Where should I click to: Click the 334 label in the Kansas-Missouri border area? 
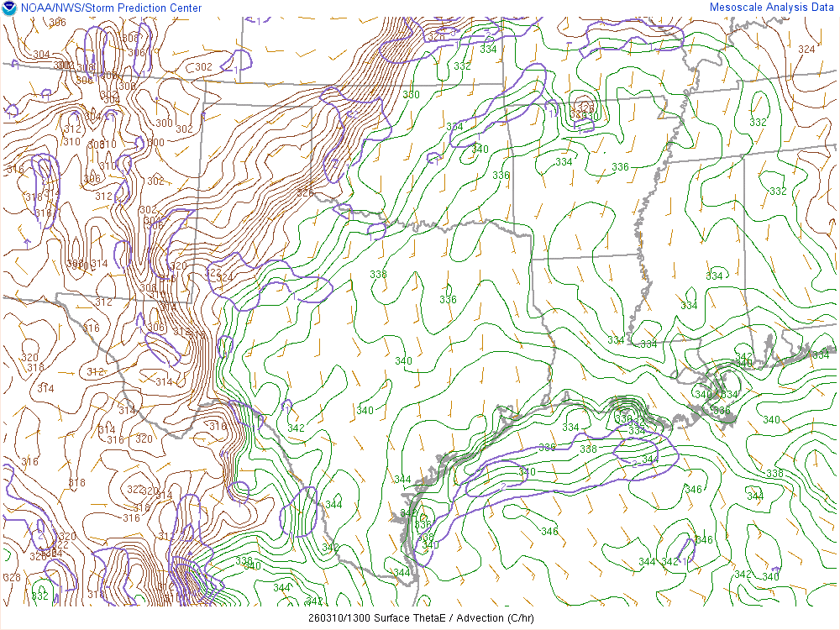[489, 50]
